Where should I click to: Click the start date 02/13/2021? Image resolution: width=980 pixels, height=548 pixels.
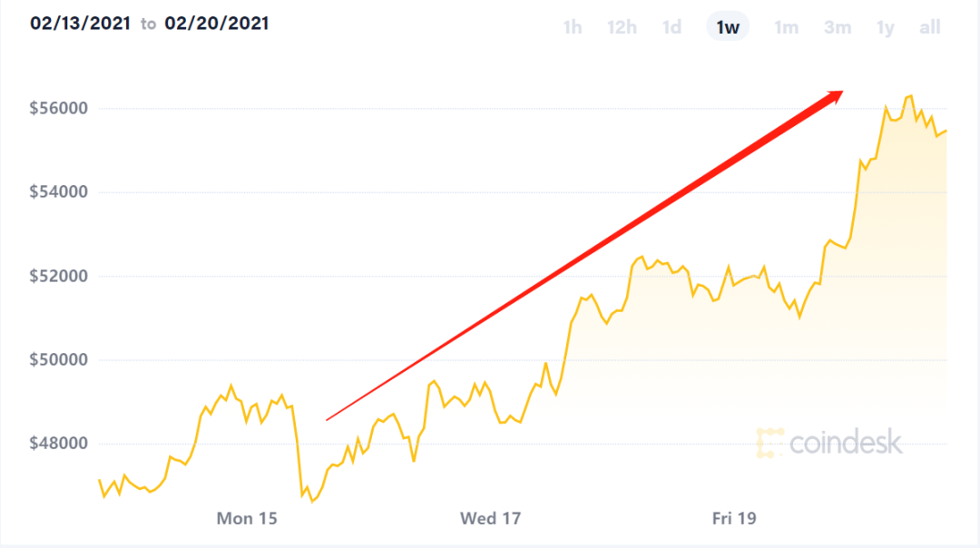pyautogui.click(x=80, y=24)
